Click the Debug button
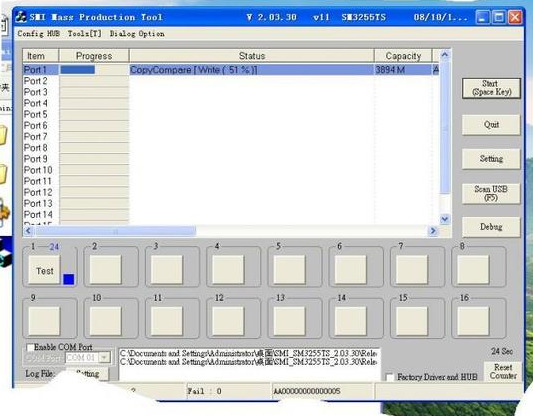Viewport: 533px width, 416px height. point(491,227)
